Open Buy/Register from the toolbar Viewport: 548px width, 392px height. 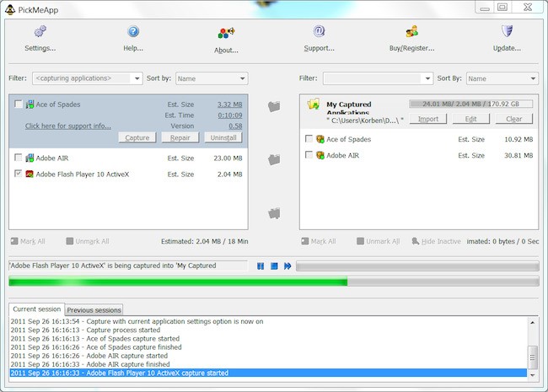[x=412, y=32]
